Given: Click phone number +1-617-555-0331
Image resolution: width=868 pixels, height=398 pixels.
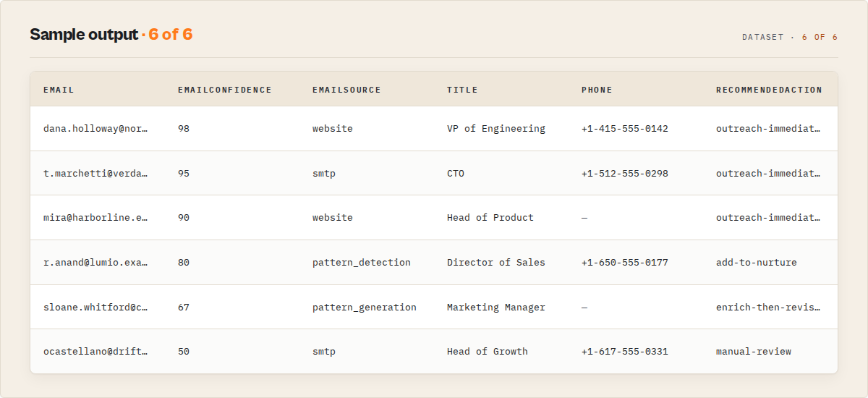Looking at the screenshot, I should click(x=625, y=351).
